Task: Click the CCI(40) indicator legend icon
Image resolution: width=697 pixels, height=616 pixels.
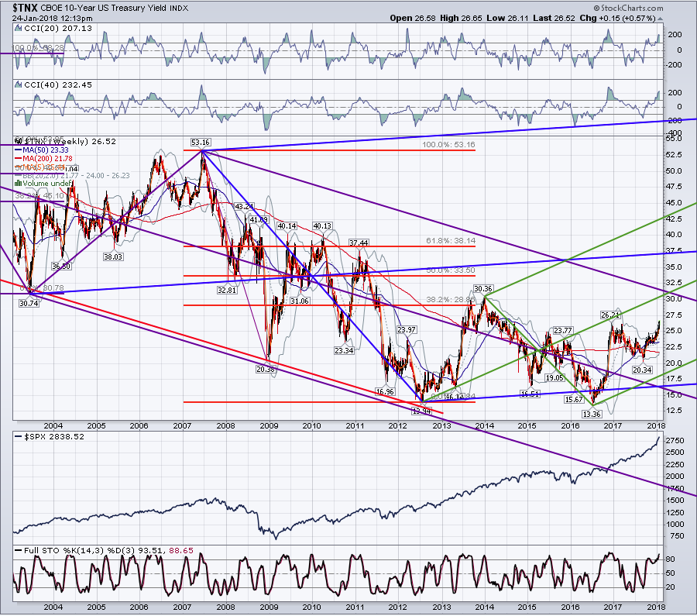Action: [19, 84]
